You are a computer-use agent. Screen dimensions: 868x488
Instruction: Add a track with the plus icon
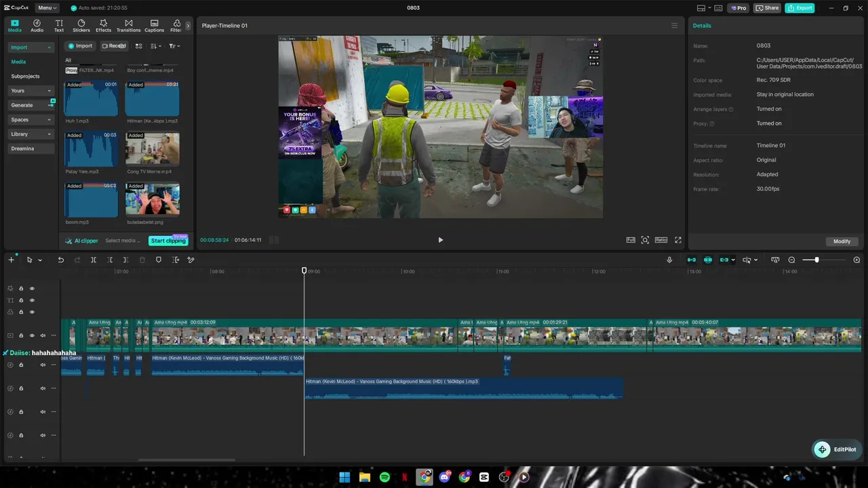(11, 260)
